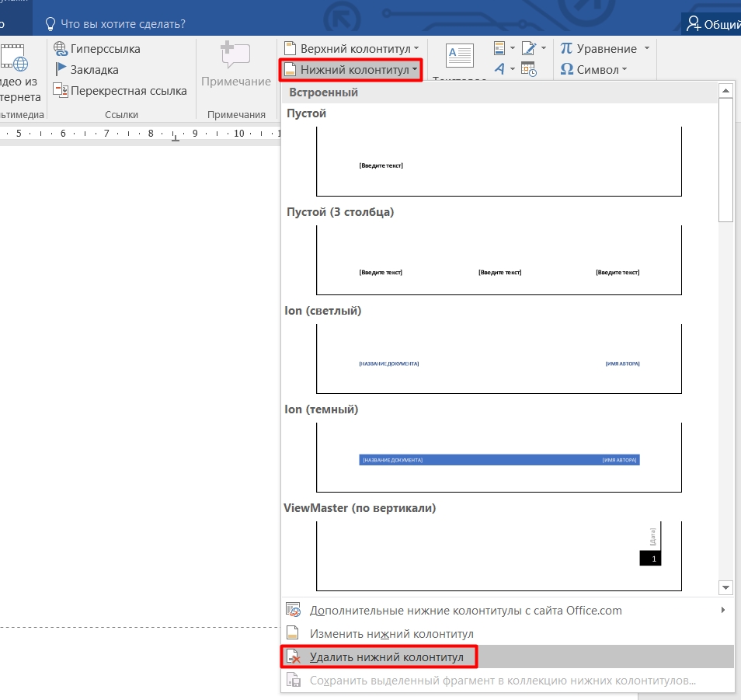Click the WordArt letter A icon
This screenshot has height=700, width=741.
(x=499, y=69)
